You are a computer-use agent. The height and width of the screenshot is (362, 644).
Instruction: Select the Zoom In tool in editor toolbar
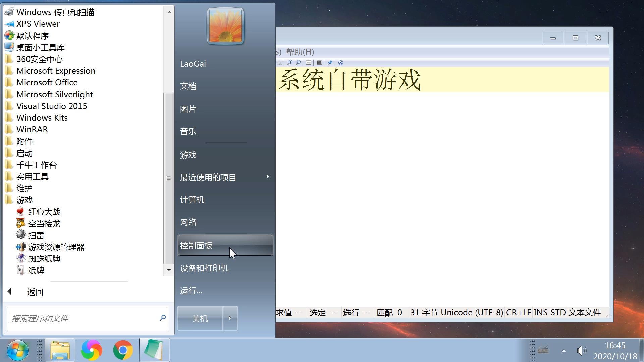point(290,63)
